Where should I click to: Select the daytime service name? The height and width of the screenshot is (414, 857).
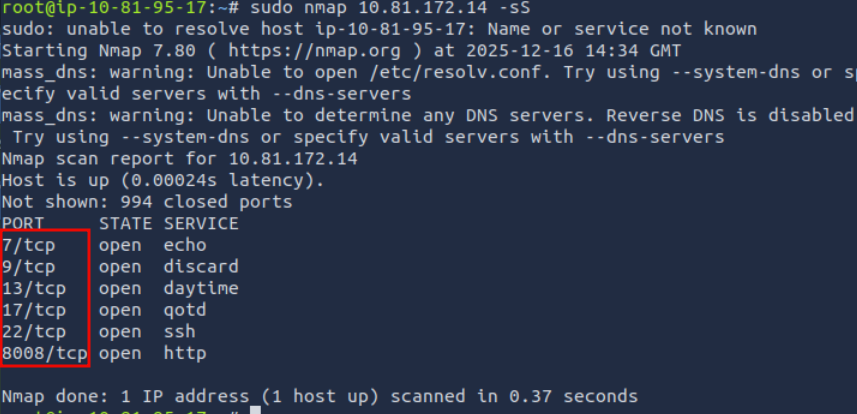pyautogui.click(x=201, y=289)
